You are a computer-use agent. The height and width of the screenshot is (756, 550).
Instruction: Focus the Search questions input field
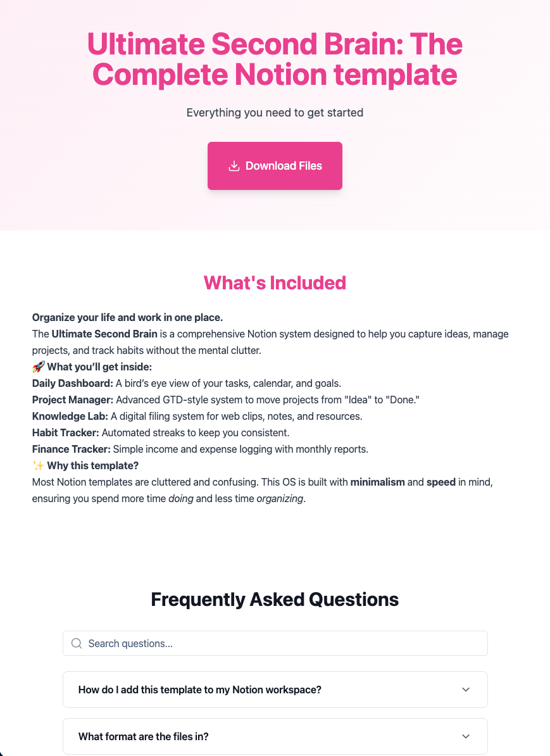tap(285, 643)
